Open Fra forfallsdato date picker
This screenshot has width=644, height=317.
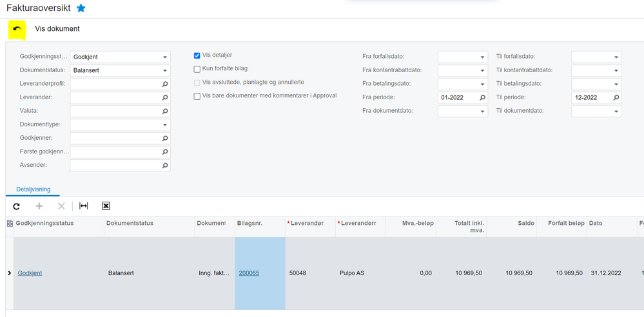483,57
